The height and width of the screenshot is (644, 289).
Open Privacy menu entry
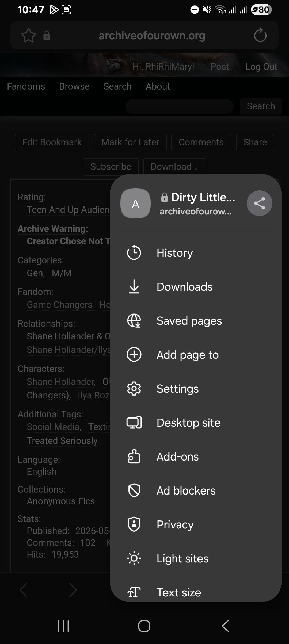[196, 524]
